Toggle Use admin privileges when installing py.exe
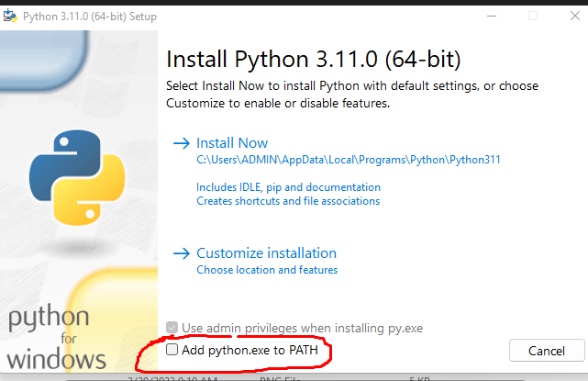The image size is (588, 381). point(172,328)
